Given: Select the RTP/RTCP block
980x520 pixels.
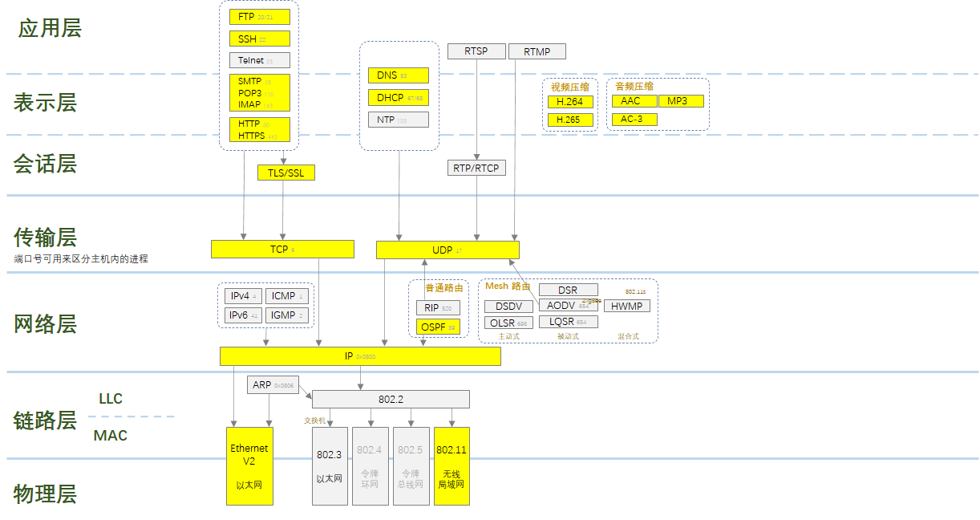Looking at the screenshot, I should coord(476,168).
